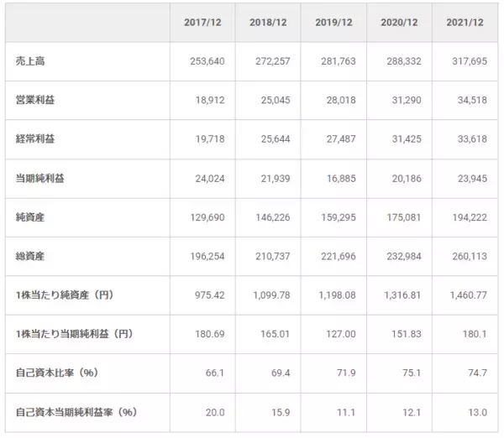Screen dimensions: 504x438
Task: Select the 2018/12 column header
Action: [268, 22]
